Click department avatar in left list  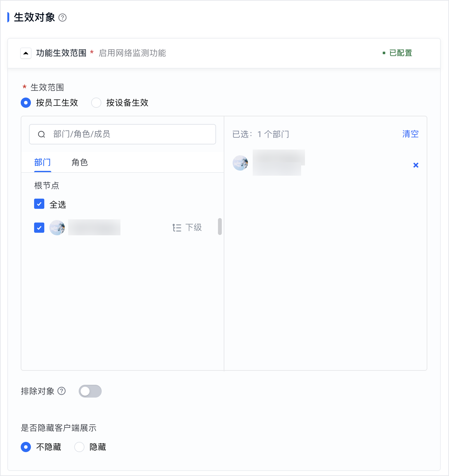click(x=57, y=228)
